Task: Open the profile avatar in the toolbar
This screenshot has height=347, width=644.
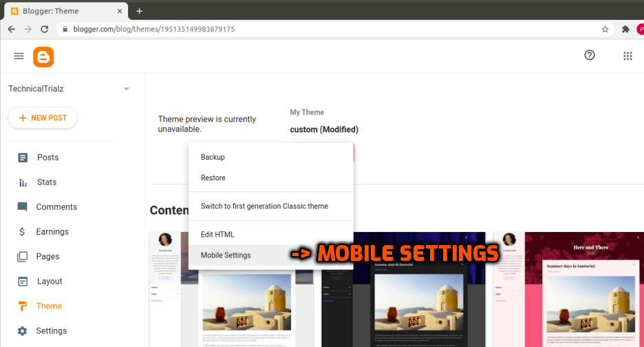Action: point(641,29)
